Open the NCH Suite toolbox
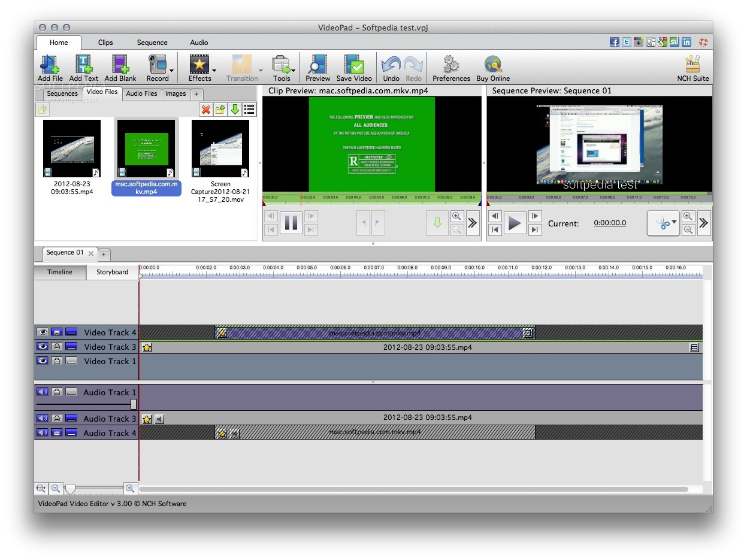The image size is (747, 560). click(692, 64)
